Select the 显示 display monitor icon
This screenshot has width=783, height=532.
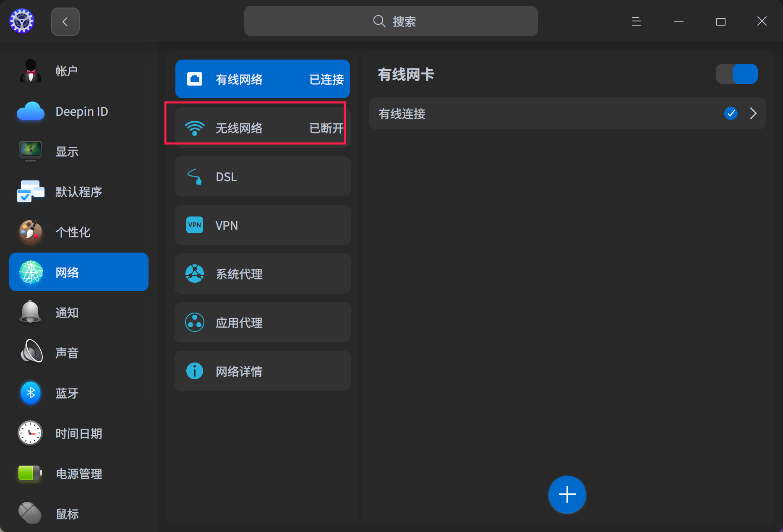click(x=31, y=151)
